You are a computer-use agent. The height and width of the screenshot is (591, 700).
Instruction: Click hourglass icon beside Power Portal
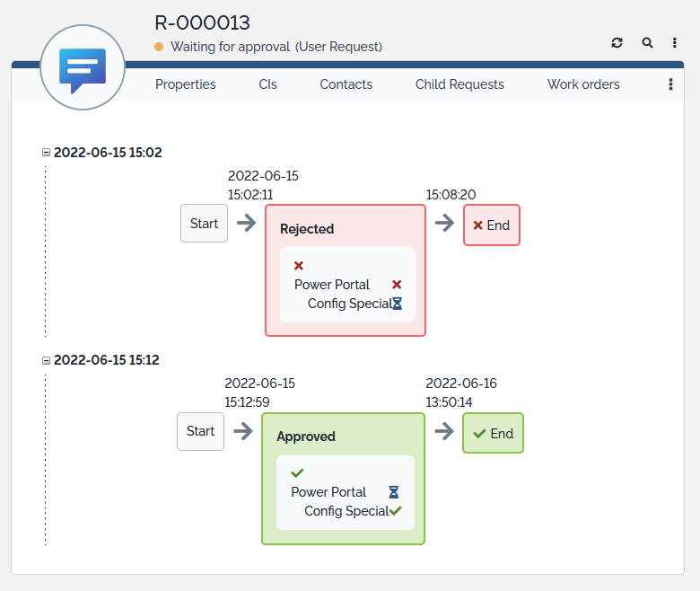tap(393, 492)
